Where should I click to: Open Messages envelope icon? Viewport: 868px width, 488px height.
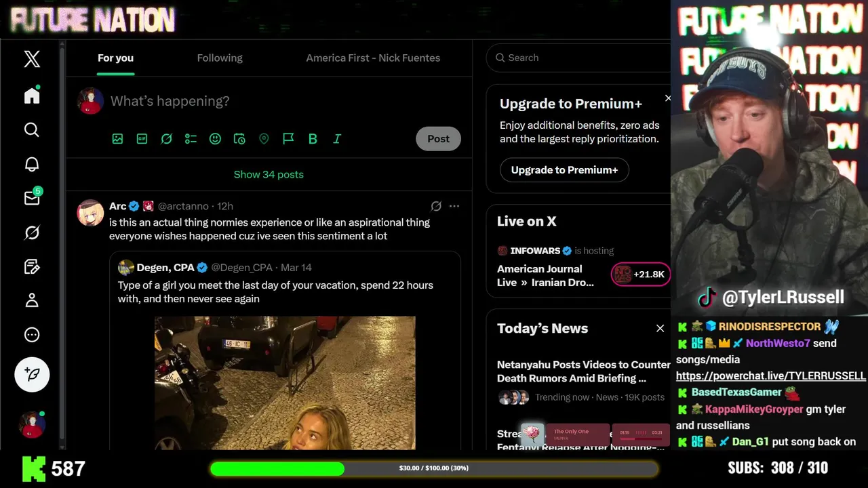pyautogui.click(x=32, y=198)
